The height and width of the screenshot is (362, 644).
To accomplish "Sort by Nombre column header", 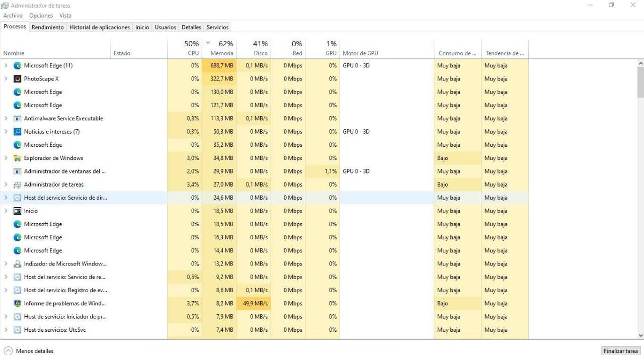I will 56,49.
